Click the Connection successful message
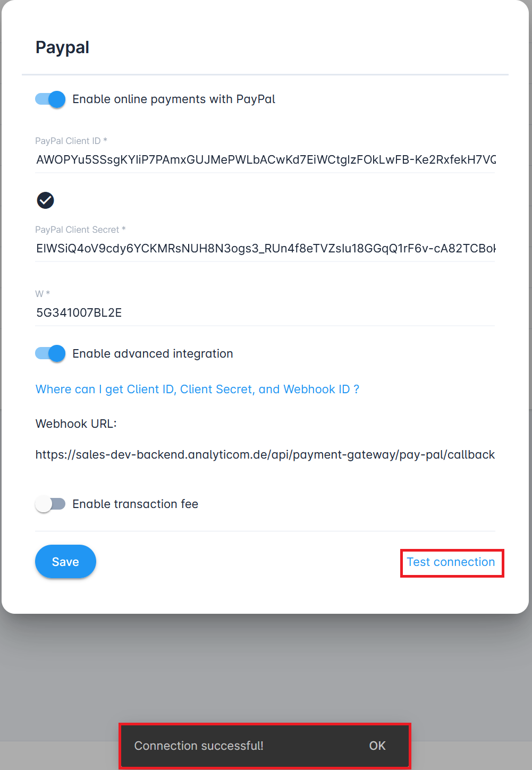This screenshot has width=532, height=770. 198,746
